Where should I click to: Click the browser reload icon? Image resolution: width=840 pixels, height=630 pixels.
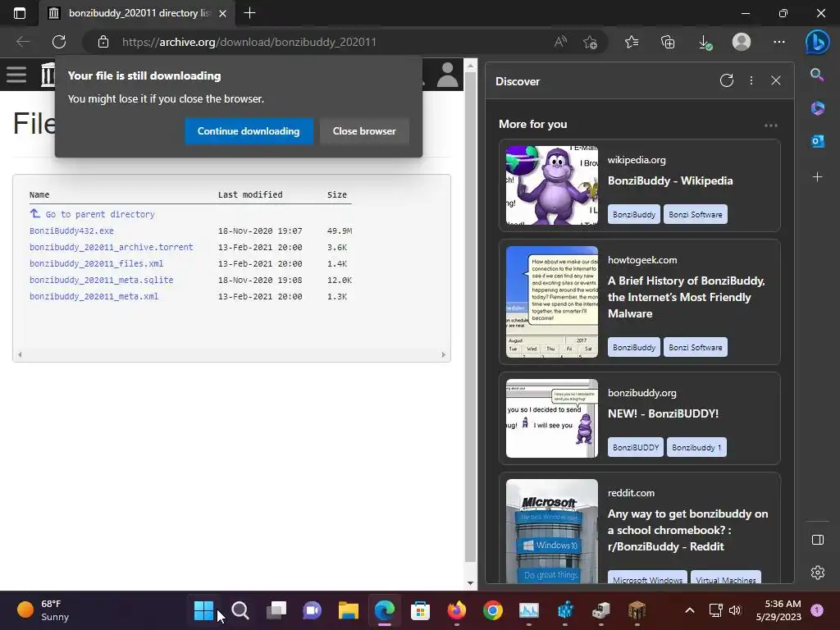[59, 42]
